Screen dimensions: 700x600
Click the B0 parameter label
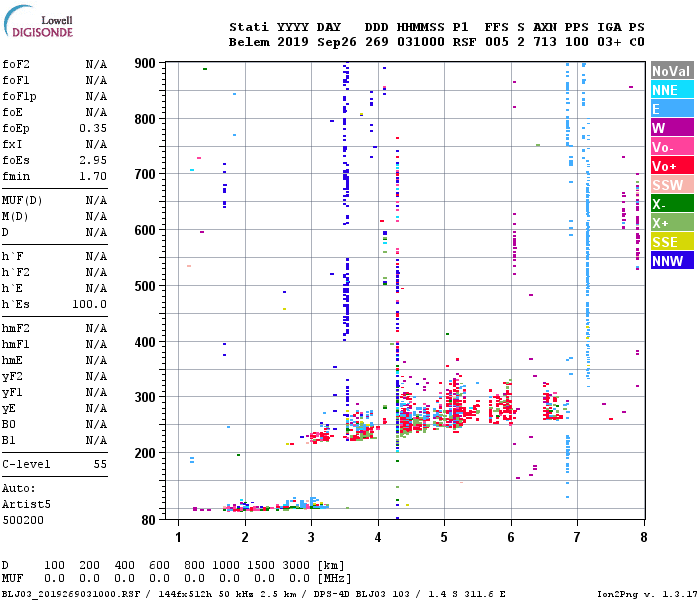(x=9, y=424)
